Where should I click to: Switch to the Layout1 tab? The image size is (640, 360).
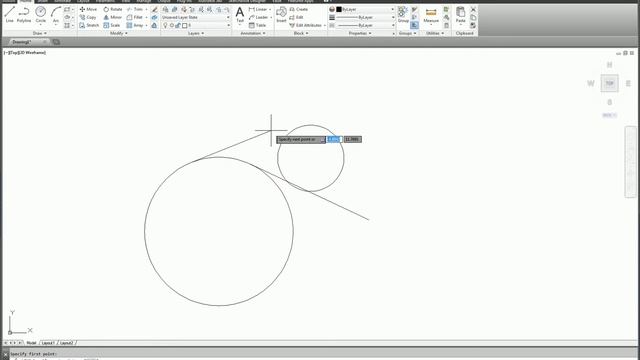[x=48, y=343]
